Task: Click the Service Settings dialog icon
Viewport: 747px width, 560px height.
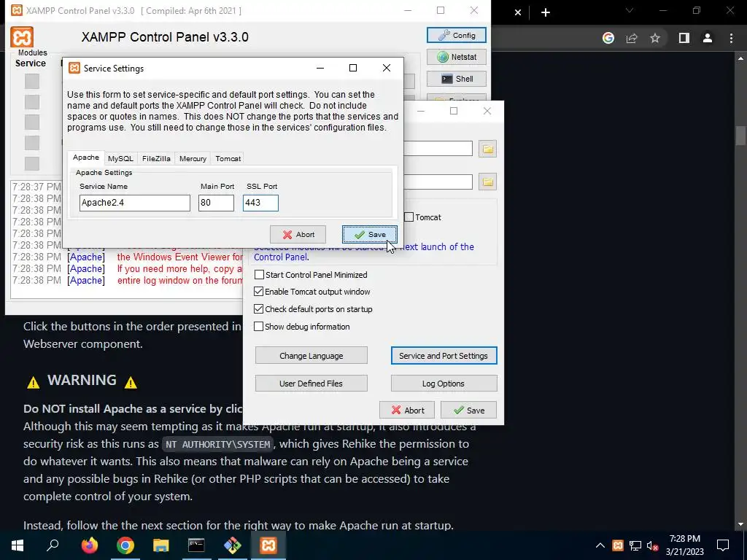Action: [74, 68]
